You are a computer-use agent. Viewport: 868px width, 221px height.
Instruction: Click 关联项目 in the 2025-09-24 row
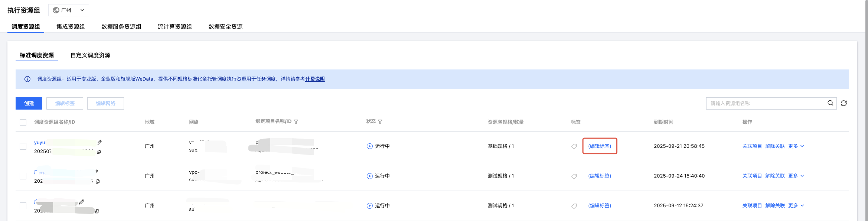[x=752, y=176]
